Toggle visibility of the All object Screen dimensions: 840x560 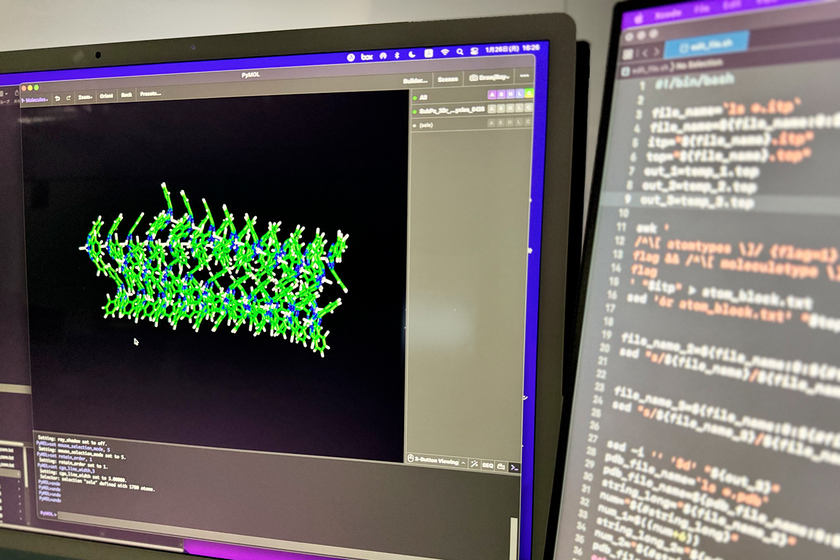click(415, 96)
